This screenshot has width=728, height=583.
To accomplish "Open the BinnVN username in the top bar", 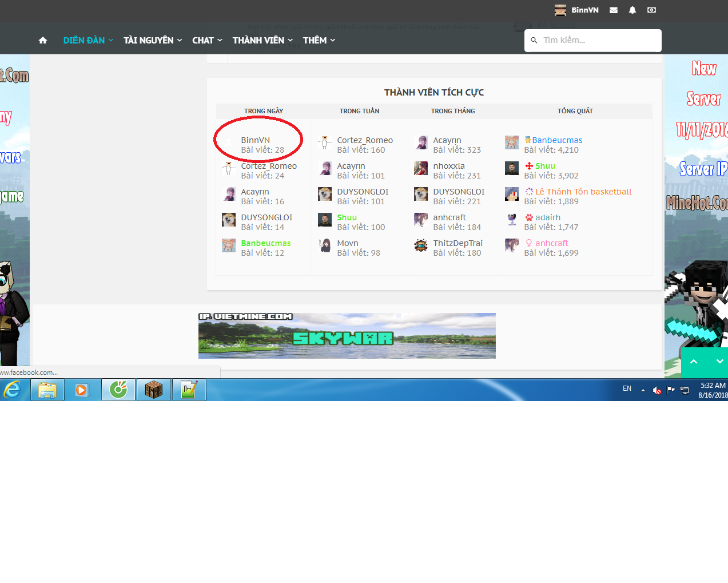I will (x=585, y=10).
